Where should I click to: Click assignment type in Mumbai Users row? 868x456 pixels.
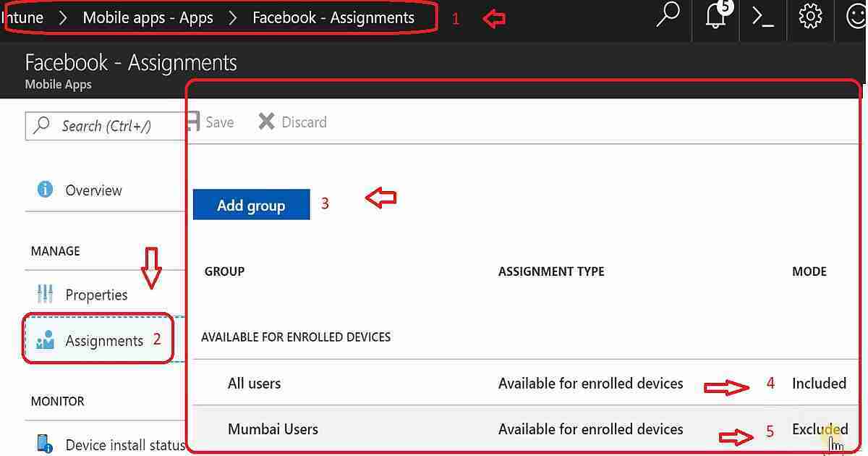coord(590,429)
